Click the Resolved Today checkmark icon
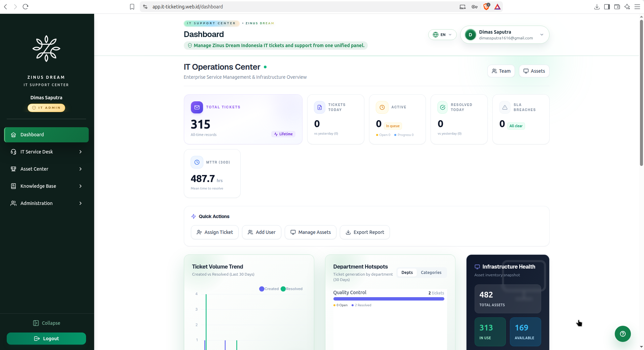644x350 pixels. pyautogui.click(x=443, y=107)
